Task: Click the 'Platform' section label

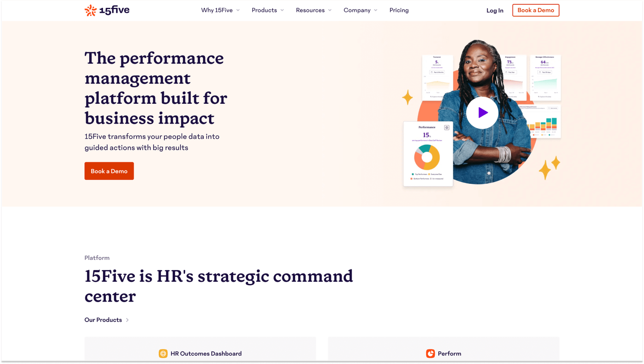Action: (x=97, y=258)
